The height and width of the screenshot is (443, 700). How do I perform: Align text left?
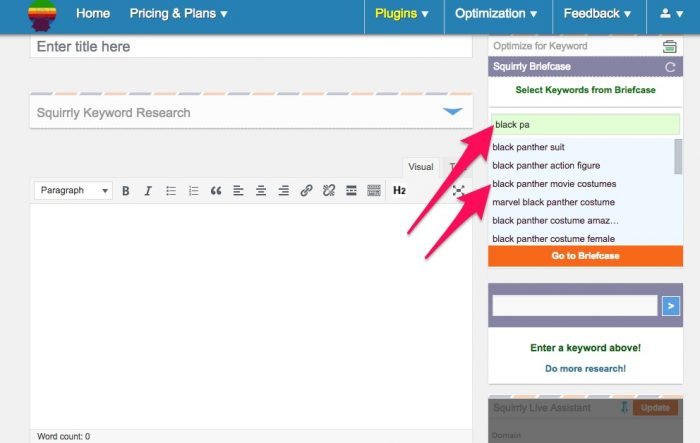pos(238,191)
